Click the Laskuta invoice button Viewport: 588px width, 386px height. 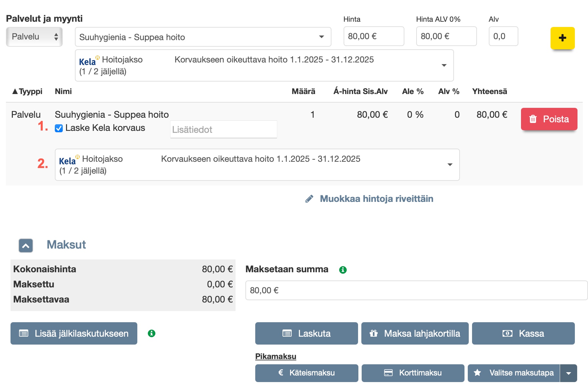(306, 333)
